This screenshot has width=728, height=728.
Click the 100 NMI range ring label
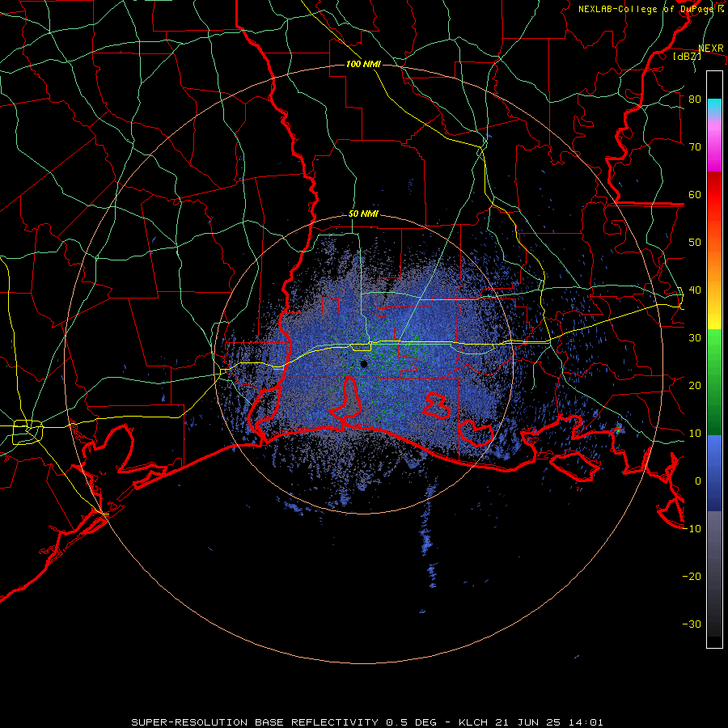click(363, 64)
